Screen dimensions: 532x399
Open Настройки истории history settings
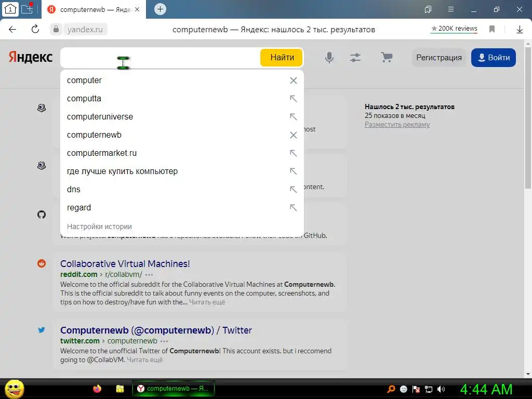click(99, 227)
